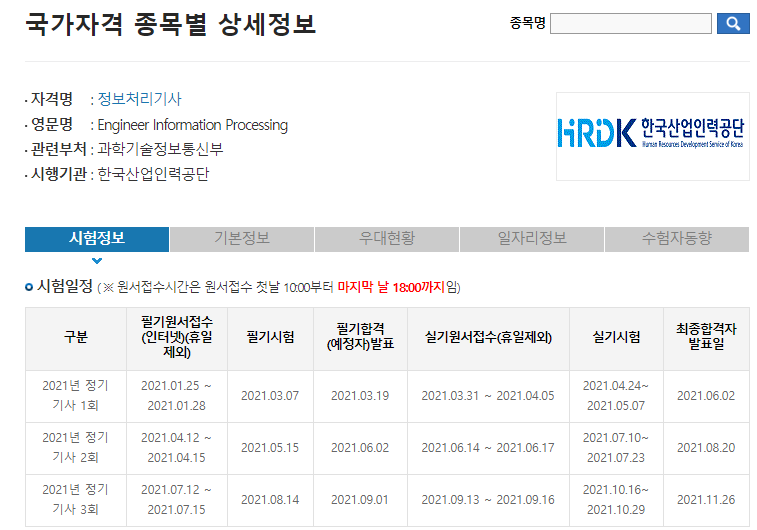Click the Engineer Information Processing English name
The image size is (757, 530).
pyautogui.click(x=193, y=125)
